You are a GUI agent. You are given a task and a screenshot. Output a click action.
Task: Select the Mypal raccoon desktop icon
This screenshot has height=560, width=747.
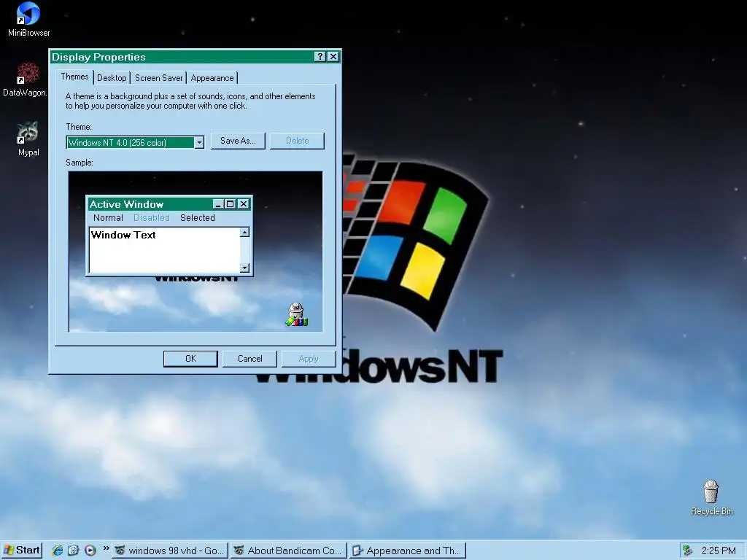pyautogui.click(x=28, y=139)
